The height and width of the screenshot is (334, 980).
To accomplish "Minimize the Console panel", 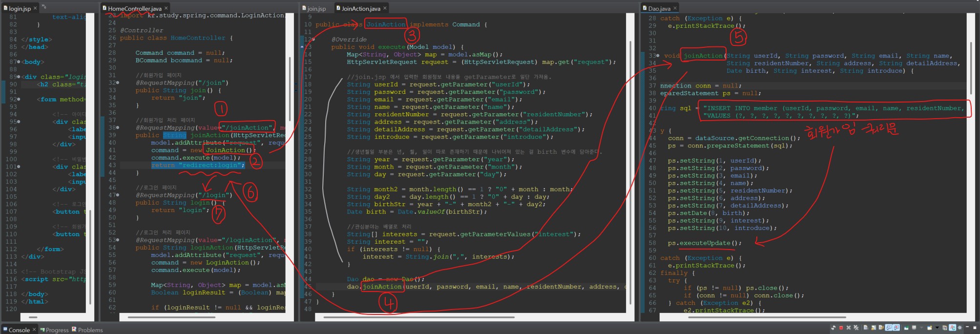I will tap(967, 327).
